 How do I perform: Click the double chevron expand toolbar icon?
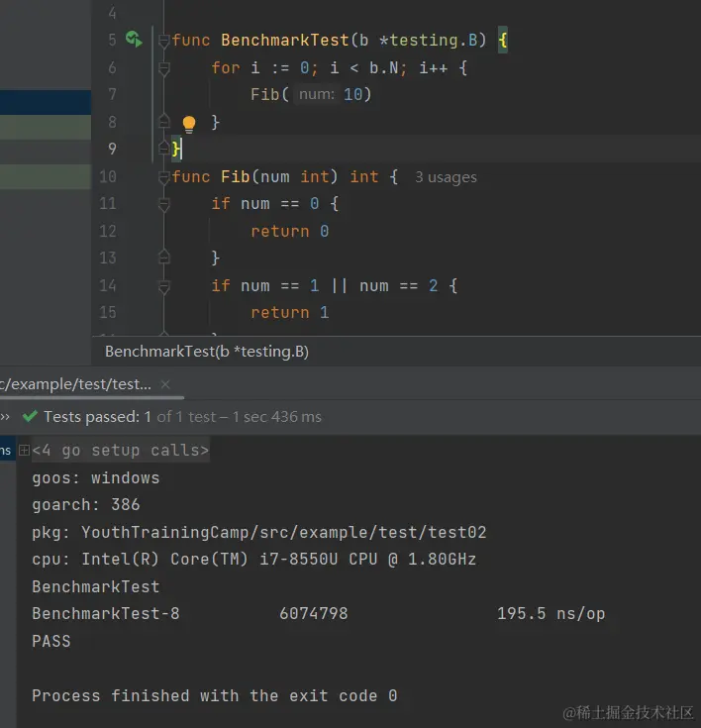[x=5, y=416]
